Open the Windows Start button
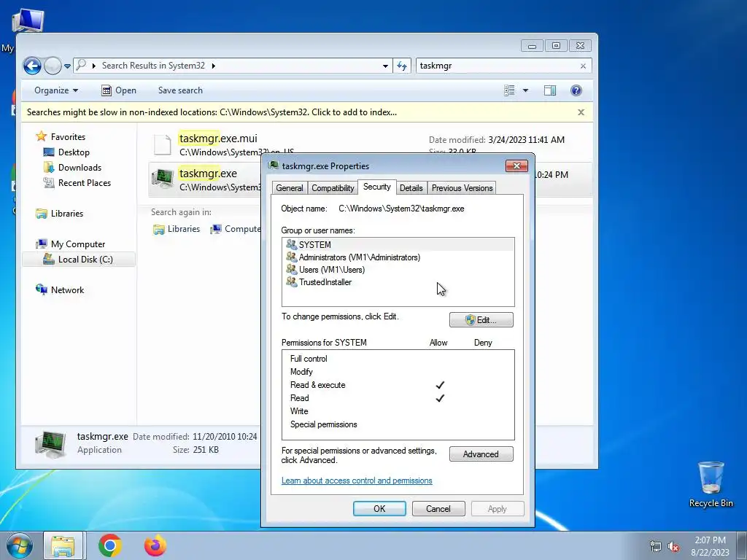Viewport: 747px width, 560px height. click(x=20, y=545)
